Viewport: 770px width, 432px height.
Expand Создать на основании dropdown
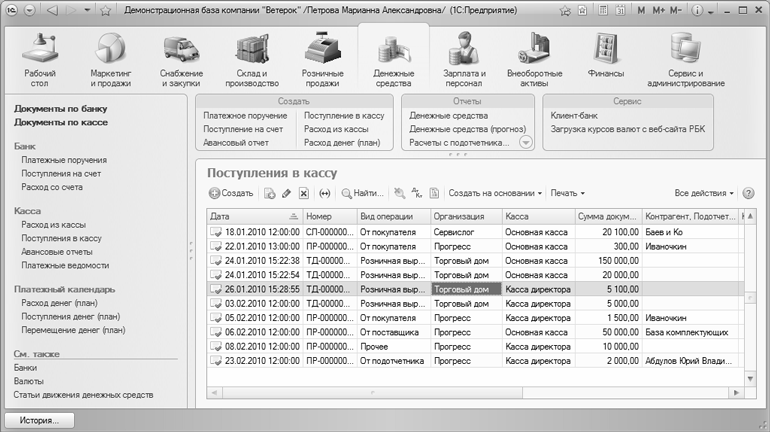tap(495, 193)
